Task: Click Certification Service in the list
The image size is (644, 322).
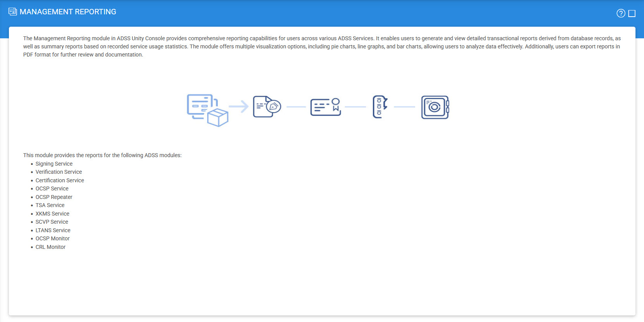Action: click(60, 180)
